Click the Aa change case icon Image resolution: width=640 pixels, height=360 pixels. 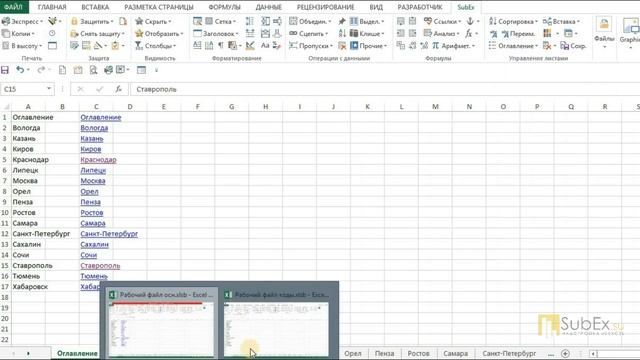265,46
